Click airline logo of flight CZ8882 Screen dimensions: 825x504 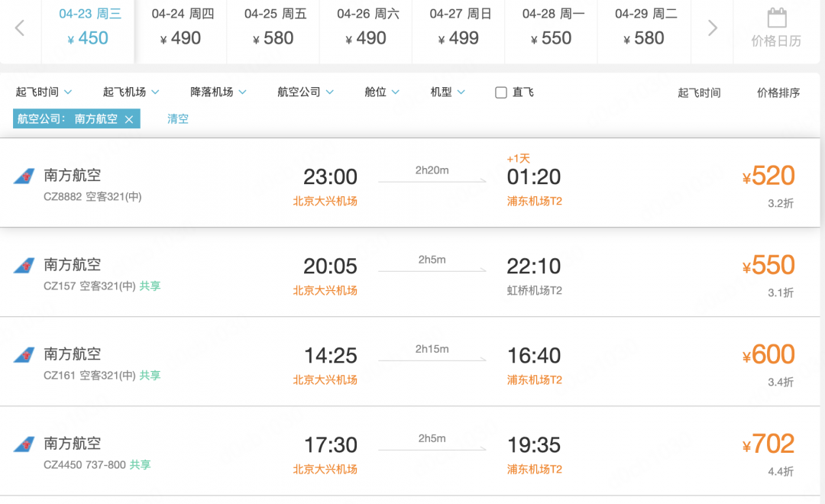click(x=24, y=176)
